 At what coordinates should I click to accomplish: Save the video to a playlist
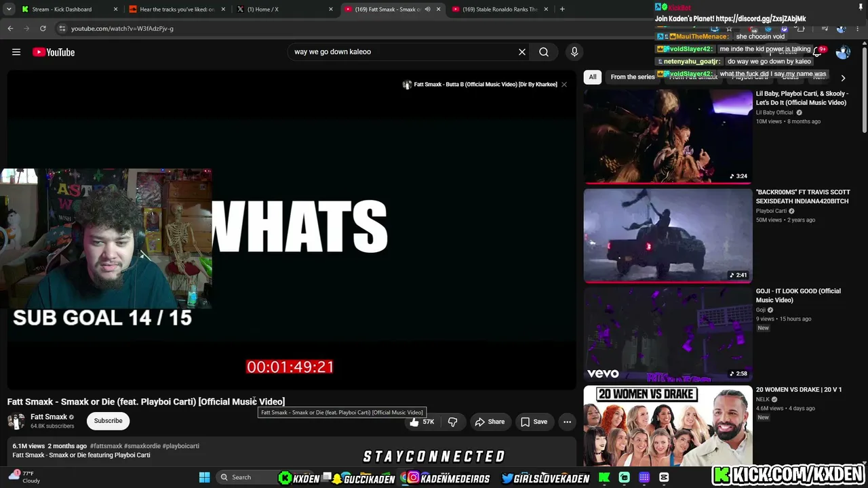coord(534,422)
